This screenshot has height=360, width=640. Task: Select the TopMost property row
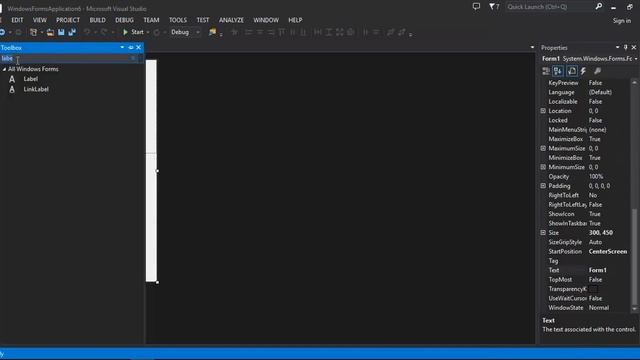pyautogui.click(x=586, y=280)
